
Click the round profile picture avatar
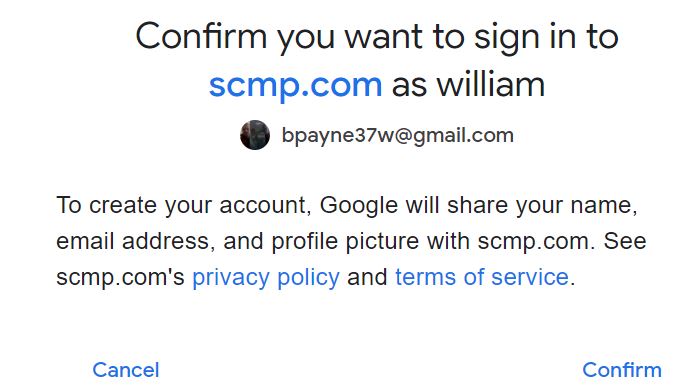point(255,135)
